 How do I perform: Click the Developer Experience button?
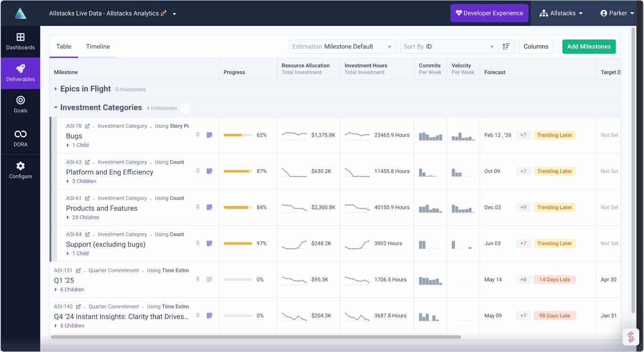[489, 13]
